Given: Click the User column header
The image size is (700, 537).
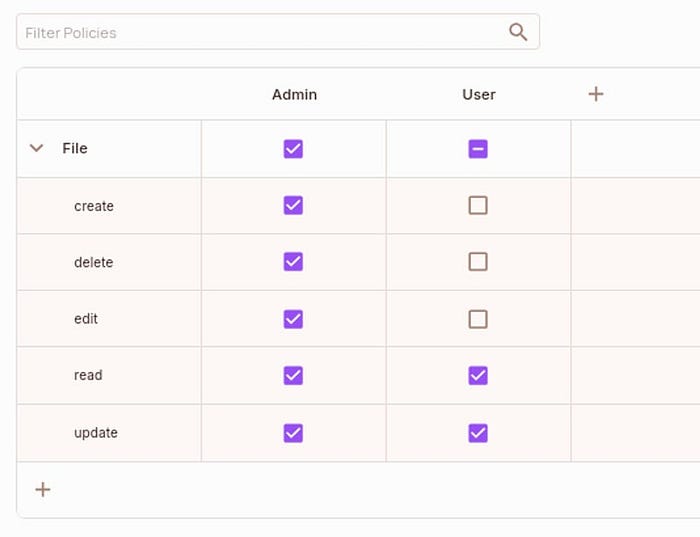Looking at the screenshot, I should [479, 94].
